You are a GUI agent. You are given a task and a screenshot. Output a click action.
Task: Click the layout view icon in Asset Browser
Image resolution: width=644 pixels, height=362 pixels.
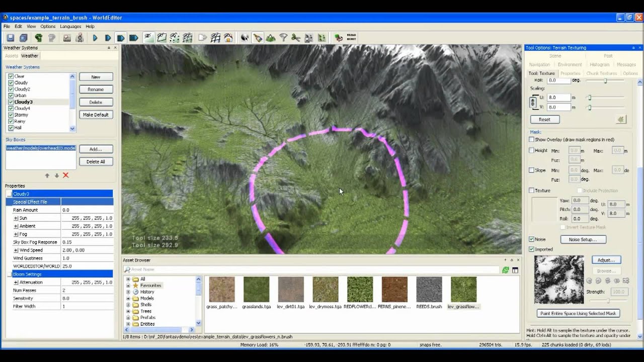(x=515, y=270)
